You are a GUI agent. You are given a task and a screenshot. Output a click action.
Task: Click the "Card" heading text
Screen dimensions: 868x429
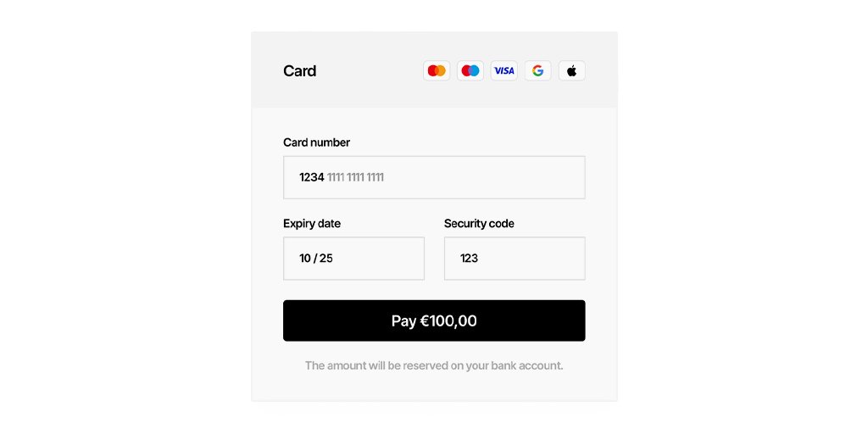tap(299, 71)
